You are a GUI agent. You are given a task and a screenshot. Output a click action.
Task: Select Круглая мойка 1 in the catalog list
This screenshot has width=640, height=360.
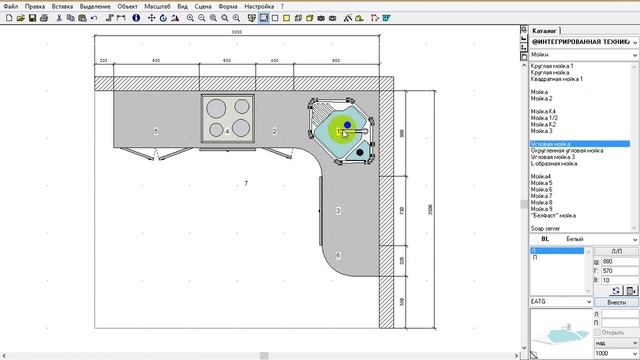(x=552, y=66)
